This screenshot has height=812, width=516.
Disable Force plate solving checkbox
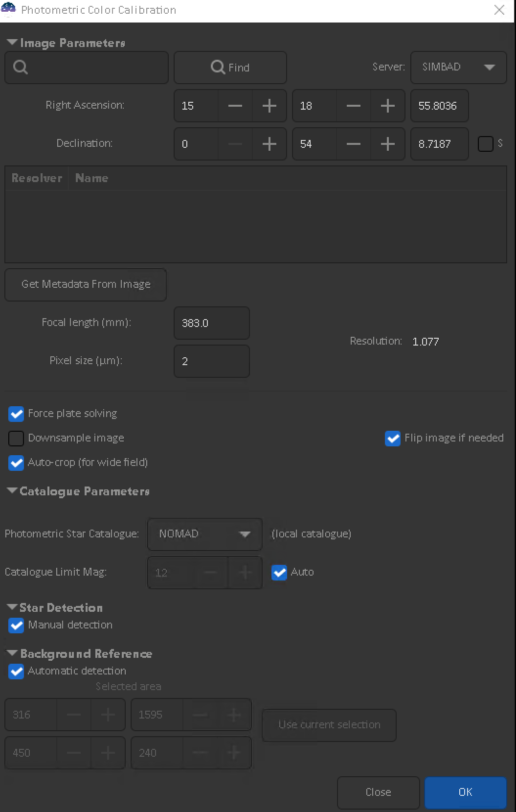16,414
